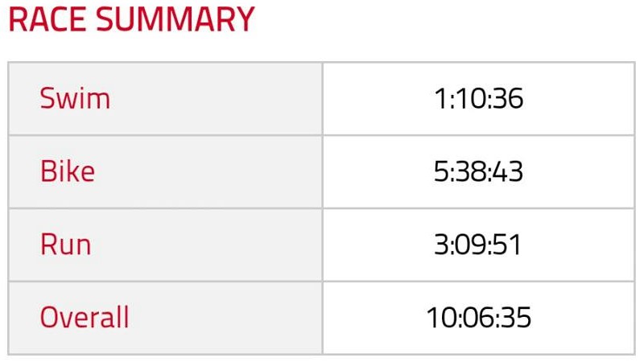Click the overall time 10:06:35
644x362 pixels.
tap(478, 317)
